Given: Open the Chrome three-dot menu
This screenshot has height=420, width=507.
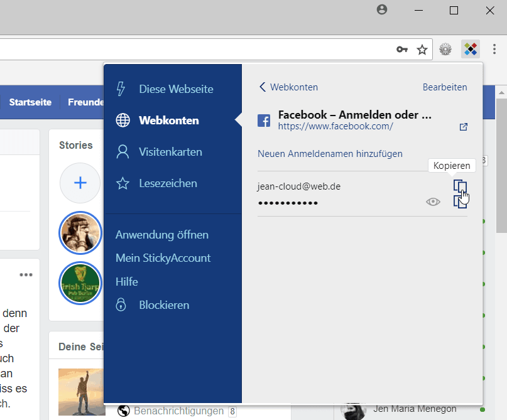Looking at the screenshot, I should (x=494, y=49).
